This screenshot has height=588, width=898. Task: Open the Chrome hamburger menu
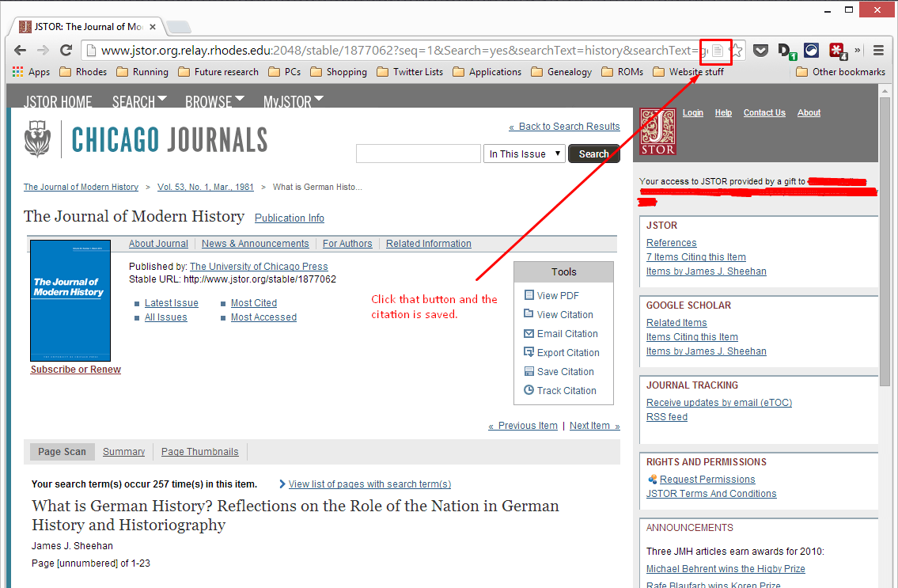(878, 51)
